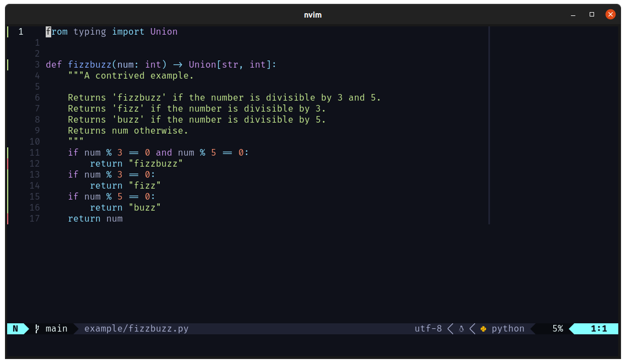Click the string "fizzbuzz" in the return statement
Viewport: 626px width, 364px height.
click(x=156, y=164)
